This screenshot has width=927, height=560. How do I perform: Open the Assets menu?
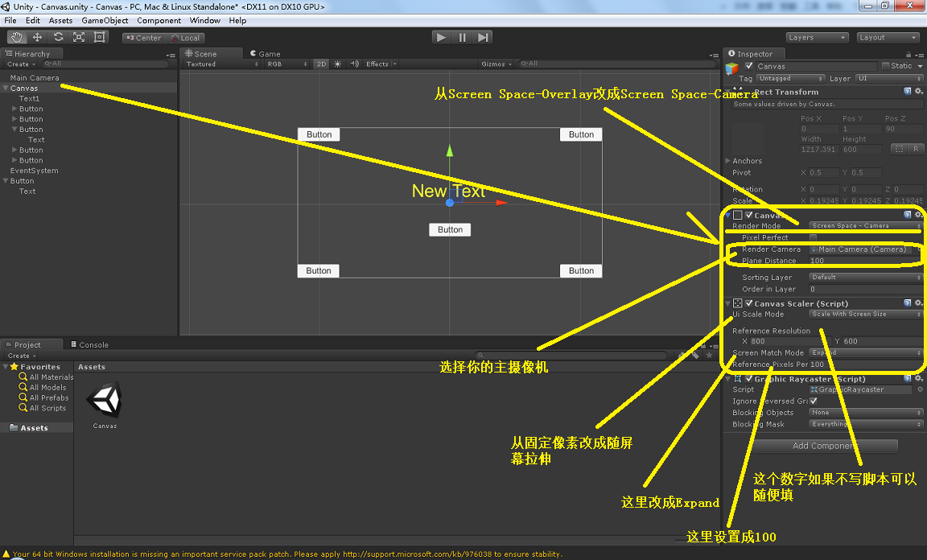click(60, 20)
